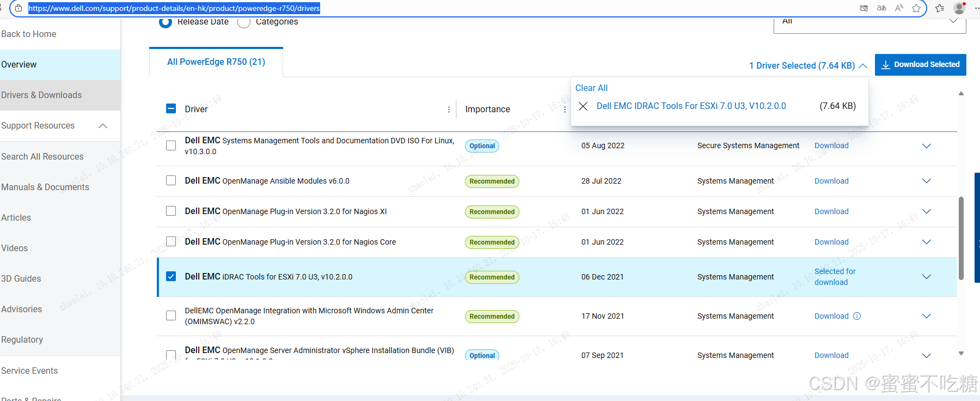Check the Nagios Core plug-in row

click(x=171, y=241)
